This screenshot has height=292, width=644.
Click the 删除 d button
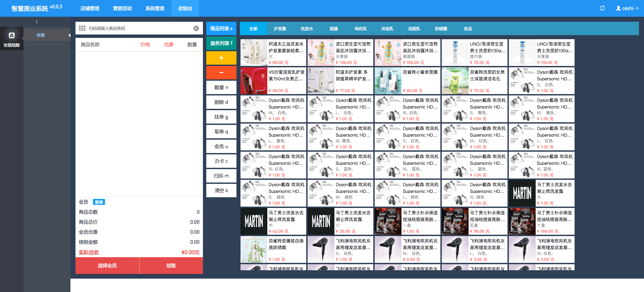click(x=221, y=102)
